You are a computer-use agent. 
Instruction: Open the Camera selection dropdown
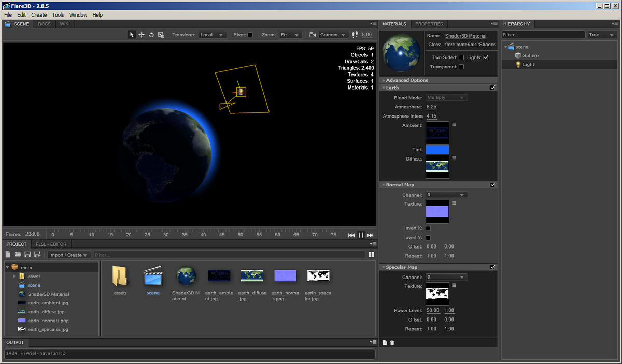(333, 35)
